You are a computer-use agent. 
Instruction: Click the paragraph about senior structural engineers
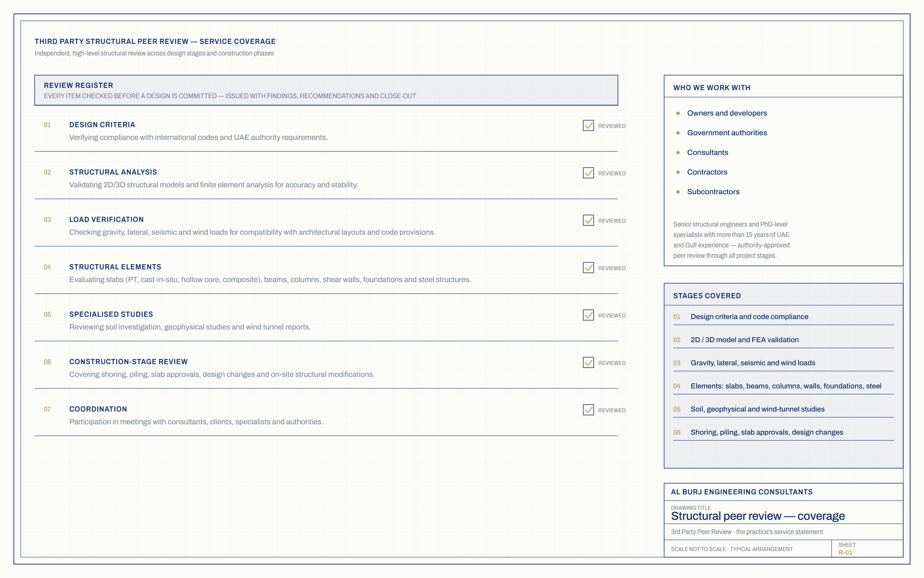[x=731, y=240]
